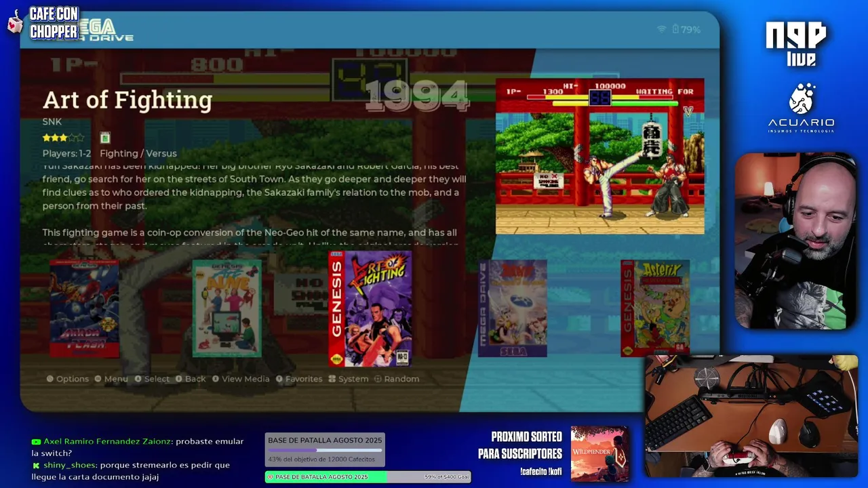Viewport: 868px width, 488px height.
Task: Click the 59% of $400 Goal text
Action: click(x=446, y=477)
